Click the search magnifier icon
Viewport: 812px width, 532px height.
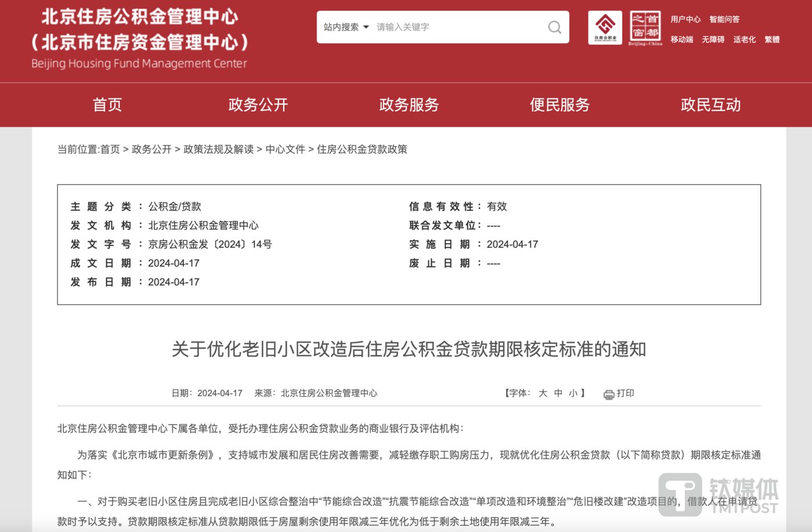[x=554, y=27]
